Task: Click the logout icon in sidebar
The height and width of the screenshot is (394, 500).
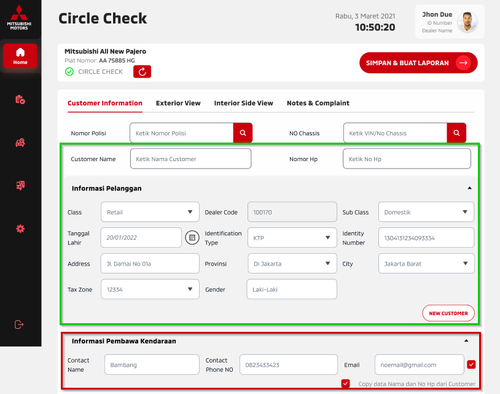Action: (x=19, y=324)
